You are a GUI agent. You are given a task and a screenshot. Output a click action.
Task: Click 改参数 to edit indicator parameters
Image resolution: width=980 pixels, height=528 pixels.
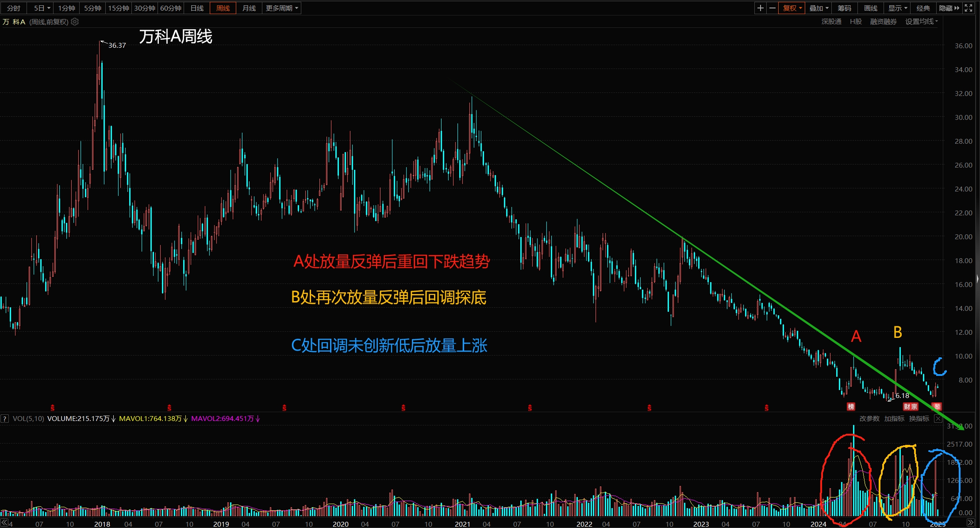click(x=869, y=419)
